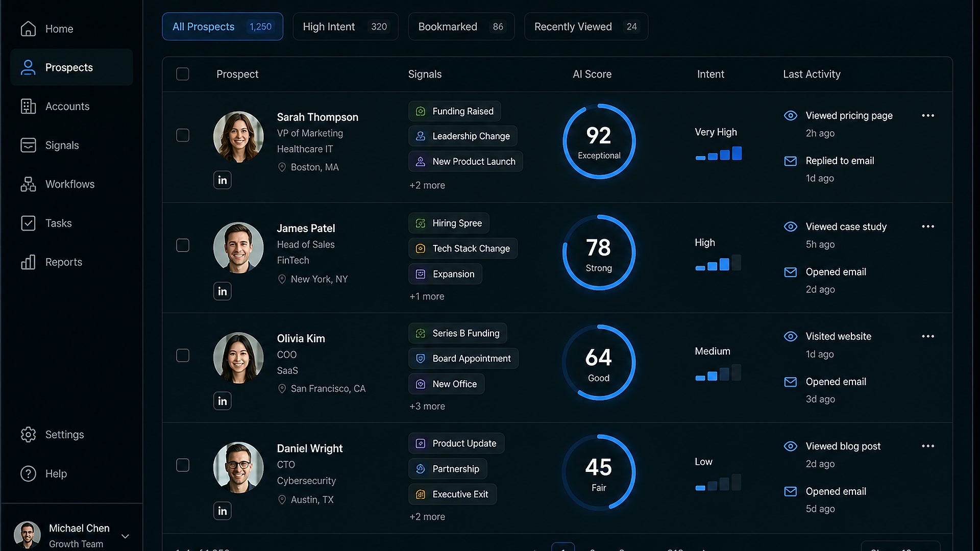The width and height of the screenshot is (980, 551).
Task: Open the Workflows sidebar icon
Action: [x=28, y=184]
